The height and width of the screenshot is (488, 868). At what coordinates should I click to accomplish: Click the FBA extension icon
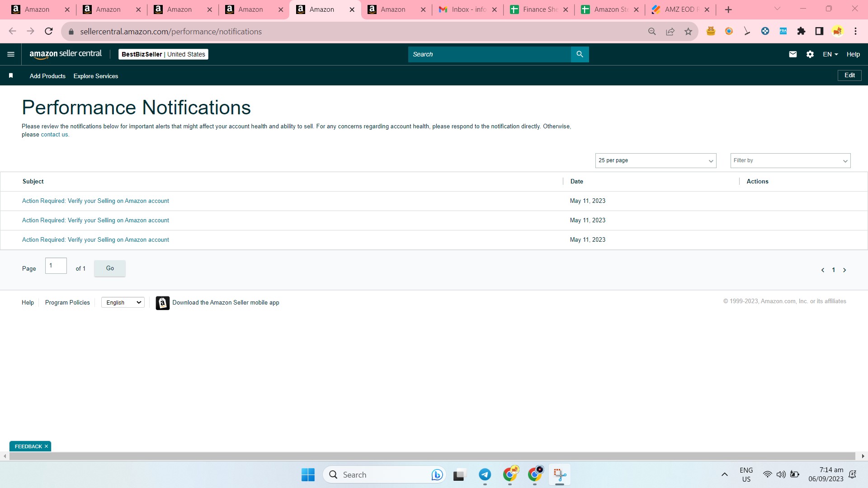[783, 31]
